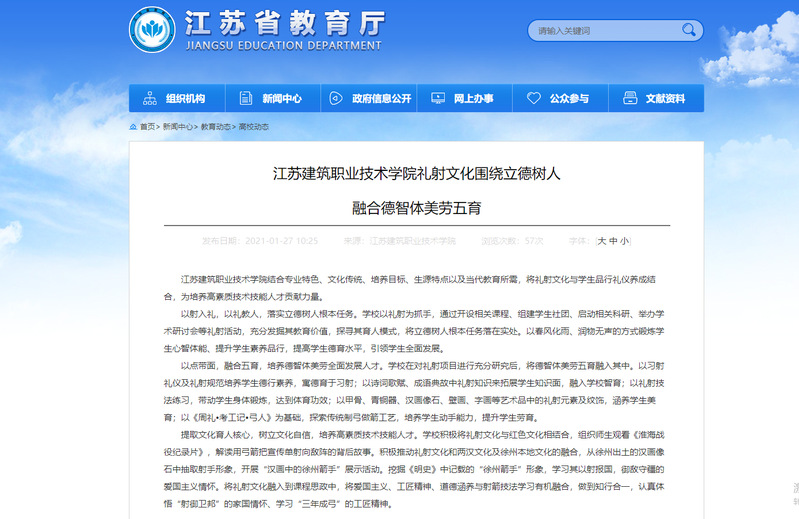Viewport: 799px width, 519px height.
Task: Click the Jiangsu Education Department logo emblem
Action: coord(152,29)
